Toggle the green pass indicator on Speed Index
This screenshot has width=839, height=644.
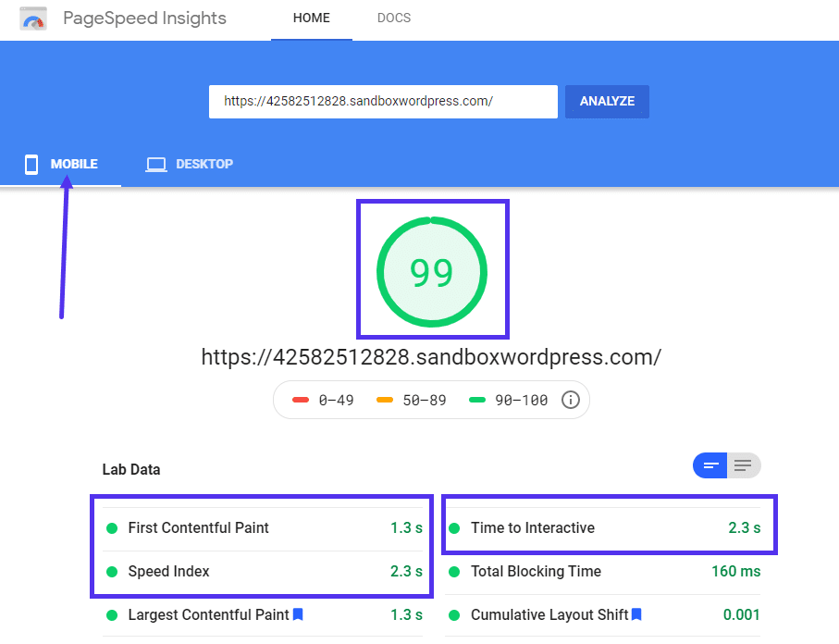[x=113, y=571]
